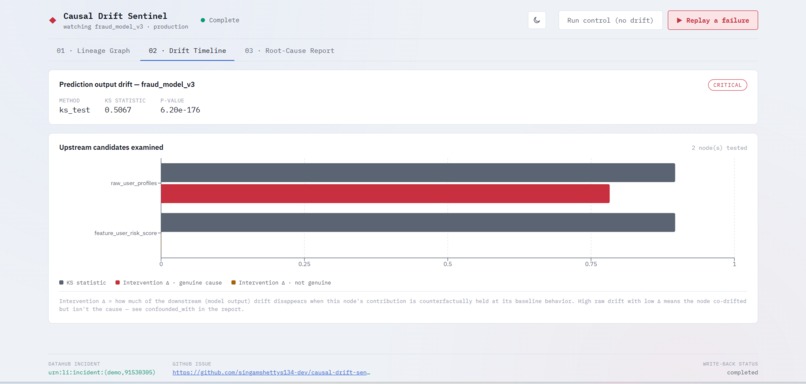Click the feature_user_risk_score axis label
Image resolution: width=806 pixels, height=384 pixels.
coord(125,233)
